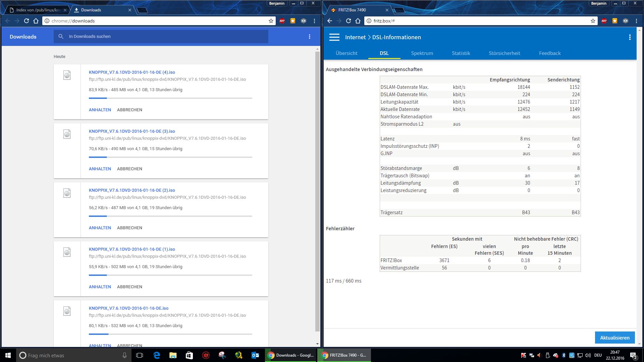The image size is (644, 362).
Task: Open Outlook from the taskbar
Action: pyautogui.click(x=255, y=355)
